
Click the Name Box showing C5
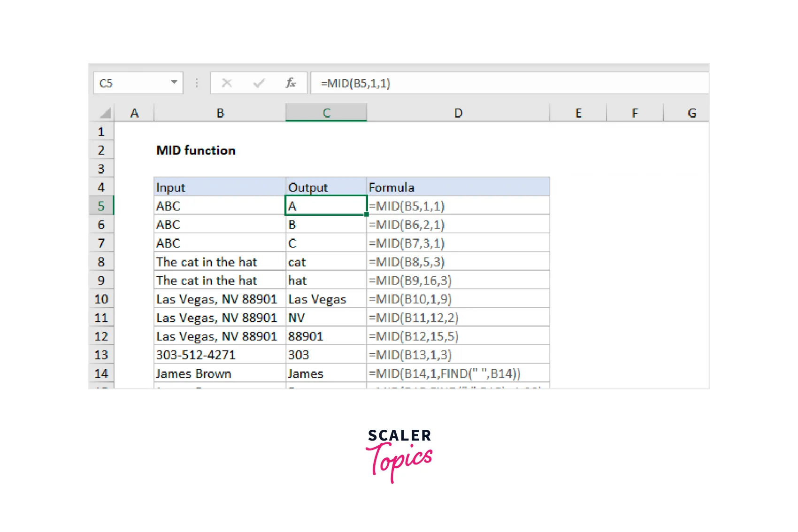[131, 84]
